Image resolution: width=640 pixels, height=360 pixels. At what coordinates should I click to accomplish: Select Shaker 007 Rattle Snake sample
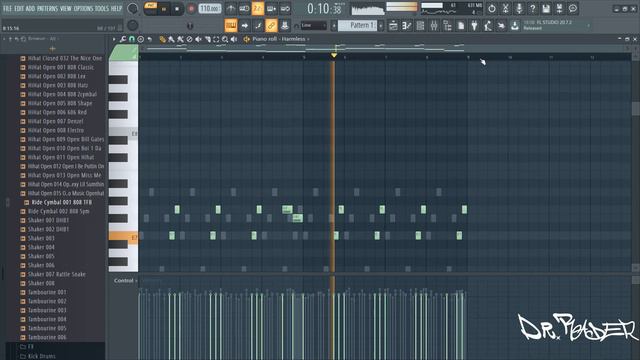coord(57,274)
